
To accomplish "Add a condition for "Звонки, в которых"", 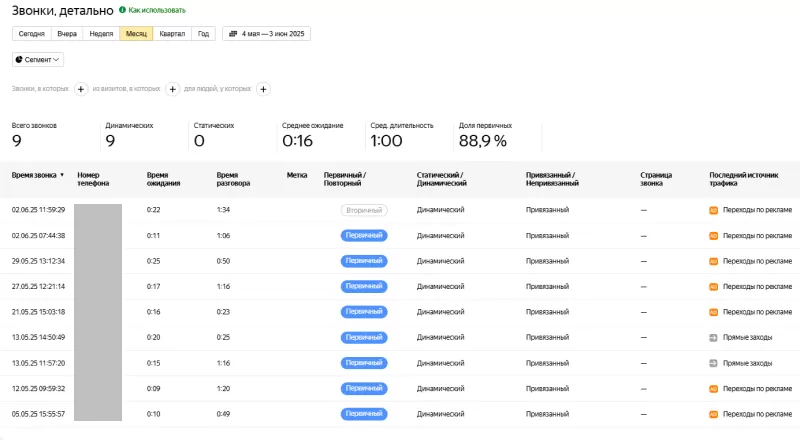I will pyautogui.click(x=81, y=89).
